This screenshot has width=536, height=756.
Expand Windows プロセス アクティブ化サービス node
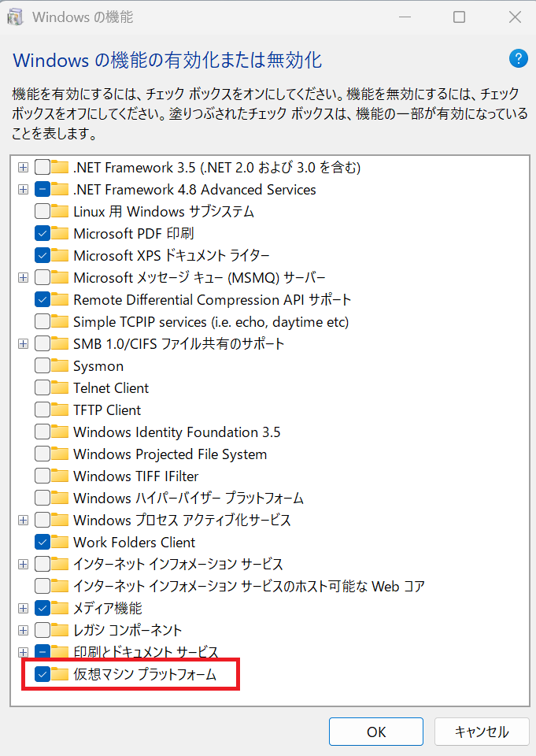pos(23,521)
